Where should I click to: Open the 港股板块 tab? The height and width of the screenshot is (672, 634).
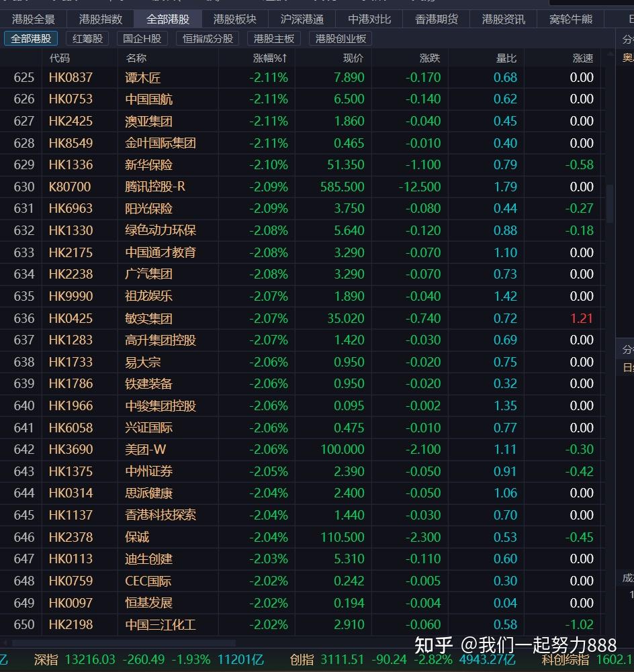tap(235, 19)
